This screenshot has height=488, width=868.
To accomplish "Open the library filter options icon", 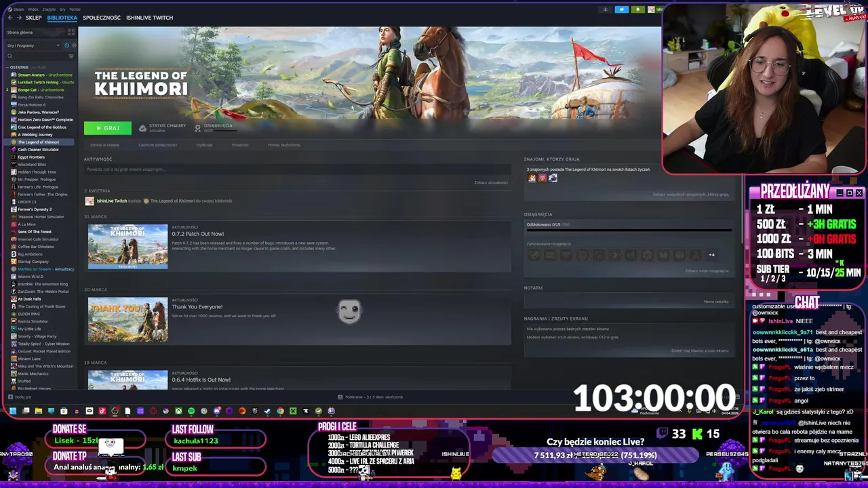I will click(x=71, y=56).
